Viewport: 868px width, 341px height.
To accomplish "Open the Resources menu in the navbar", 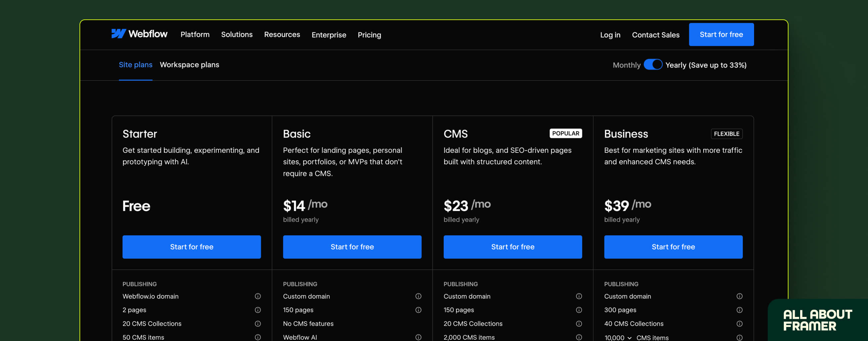I will click(282, 34).
